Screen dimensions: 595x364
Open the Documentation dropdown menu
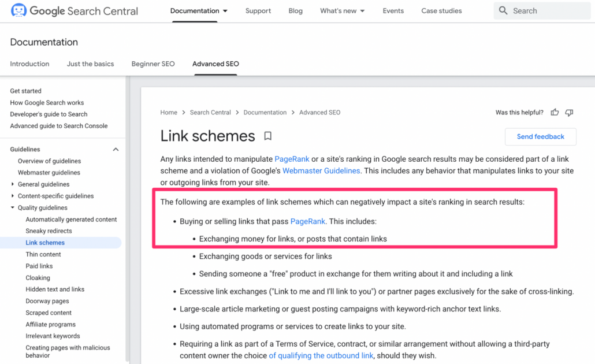pos(199,11)
